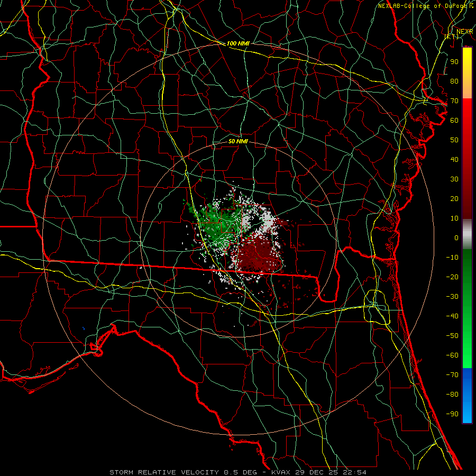Click the "KVAX 29 DEC 25 22:54" timestamp text
Screen dimensions: 476x476
[319, 472]
